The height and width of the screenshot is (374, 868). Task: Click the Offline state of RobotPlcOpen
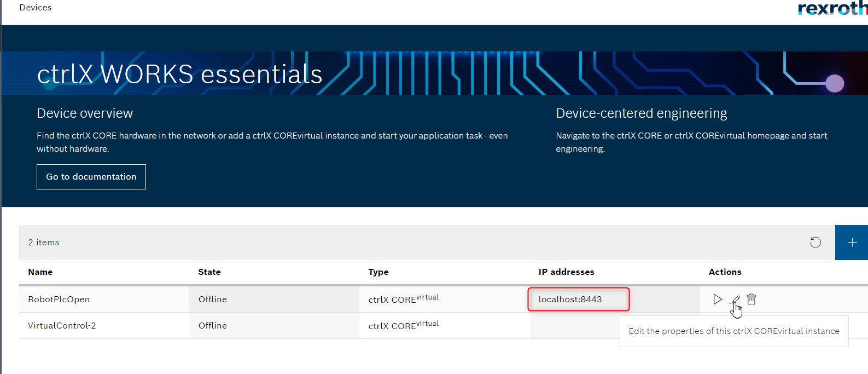(213, 299)
